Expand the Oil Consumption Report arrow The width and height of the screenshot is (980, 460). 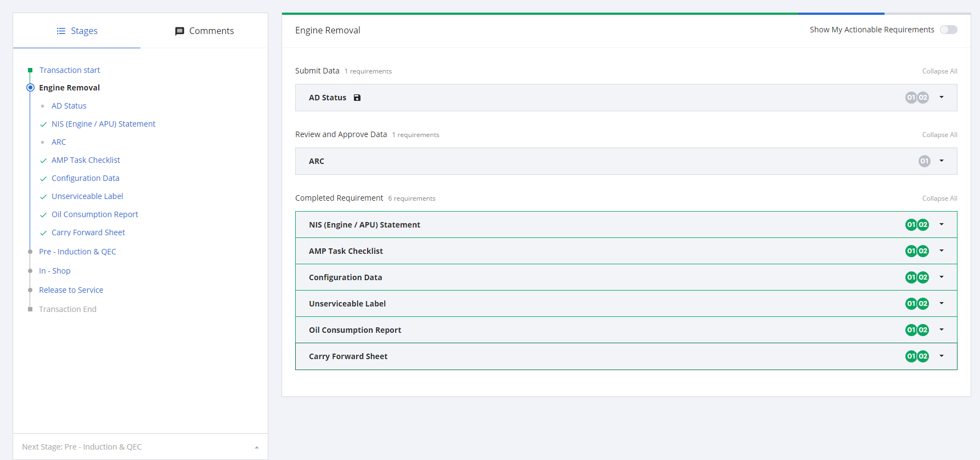point(942,330)
